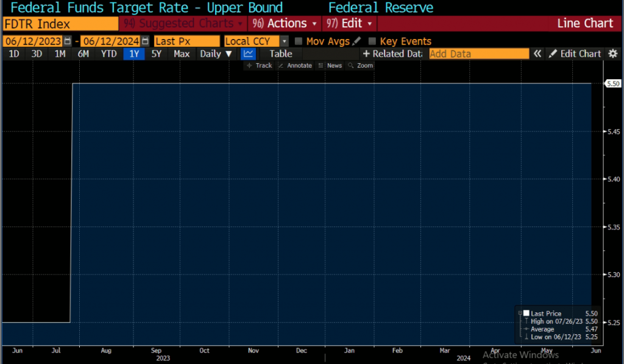Open end date calendar picker icon

click(145, 41)
